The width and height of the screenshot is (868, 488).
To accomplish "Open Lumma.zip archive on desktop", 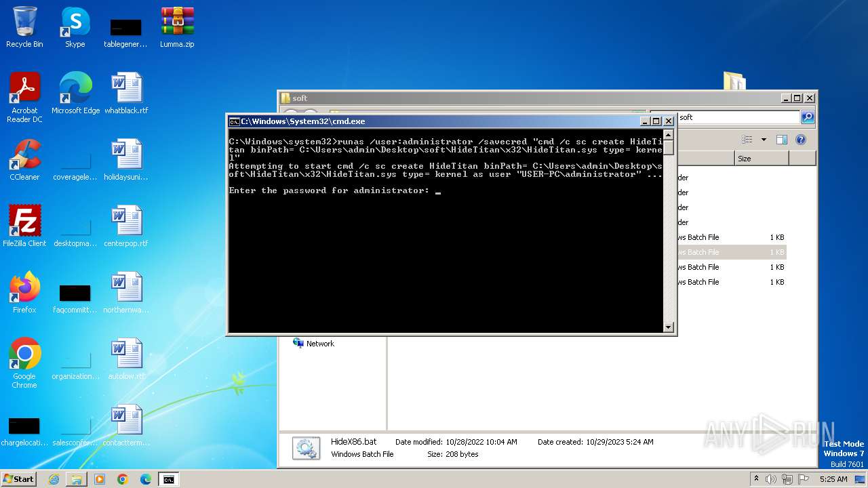I will (x=177, y=27).
